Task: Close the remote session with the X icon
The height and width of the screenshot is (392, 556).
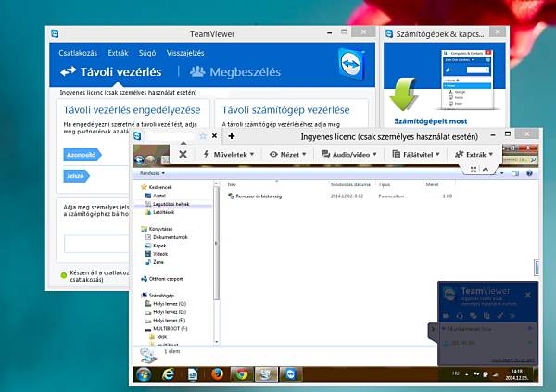Action: pos(183,154)
